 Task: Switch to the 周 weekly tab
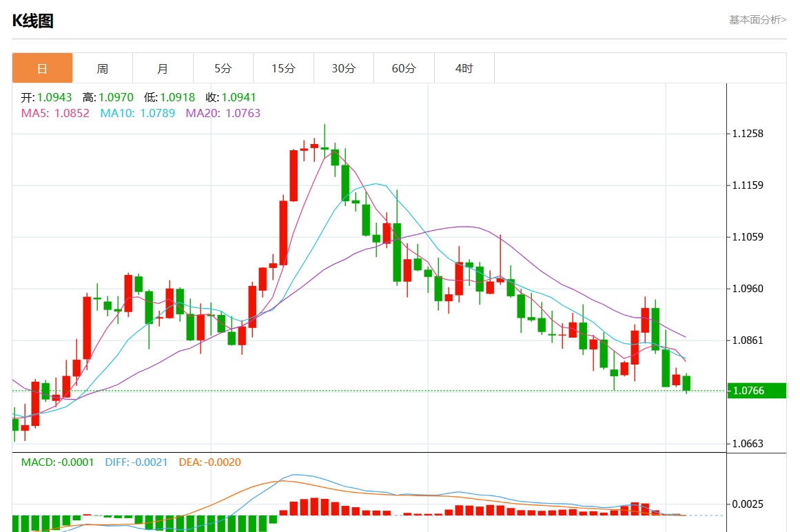tap(103, 68)
